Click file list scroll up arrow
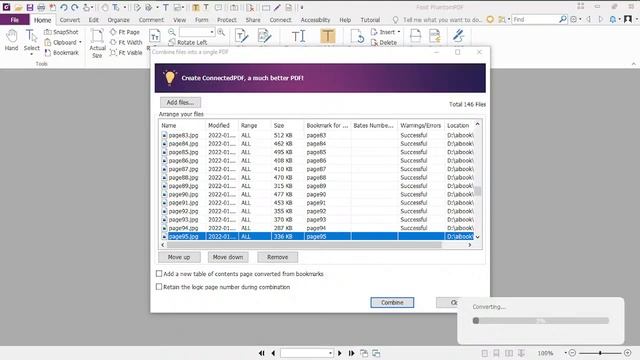 click(x=478, y=124)
